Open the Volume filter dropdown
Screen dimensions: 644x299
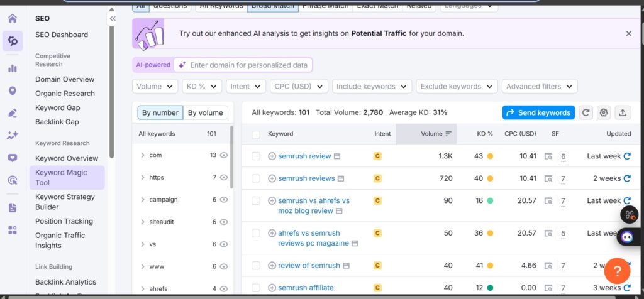pos(155,87)
